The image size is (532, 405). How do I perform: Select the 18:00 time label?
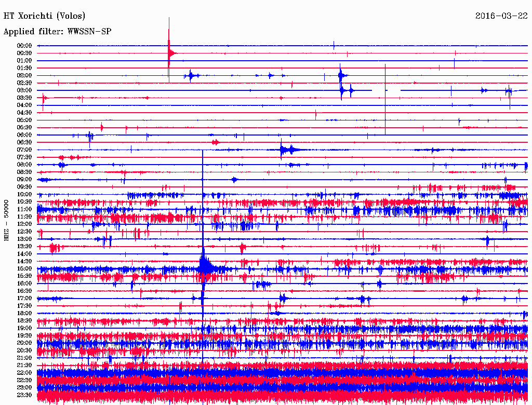pyautogui.click(x=24, y=314)
